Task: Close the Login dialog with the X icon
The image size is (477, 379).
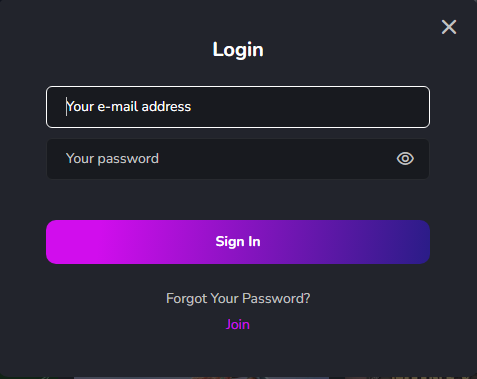Action: click(449, 27)
